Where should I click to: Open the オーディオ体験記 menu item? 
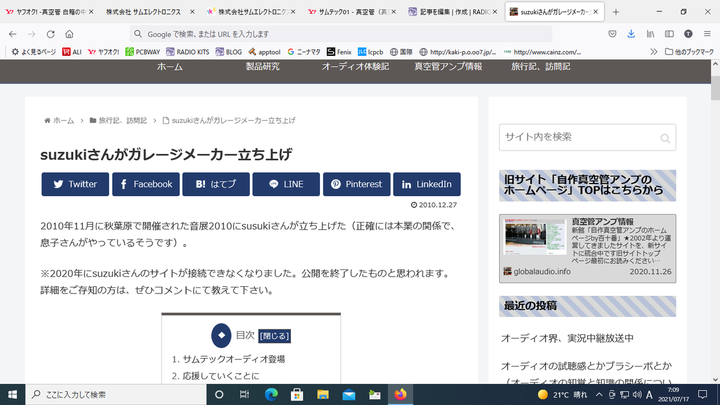coord(355,67)
